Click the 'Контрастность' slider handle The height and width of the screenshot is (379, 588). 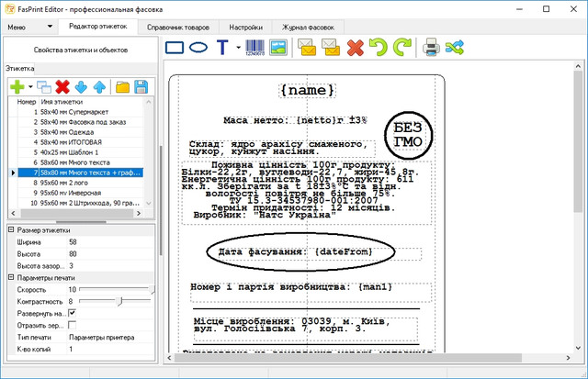coord(119,301)
